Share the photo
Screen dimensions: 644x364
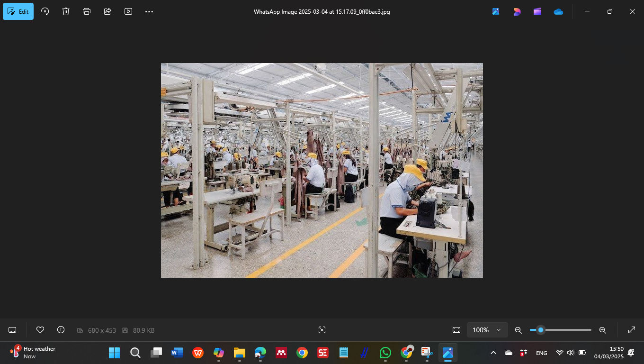click(107, 11)
